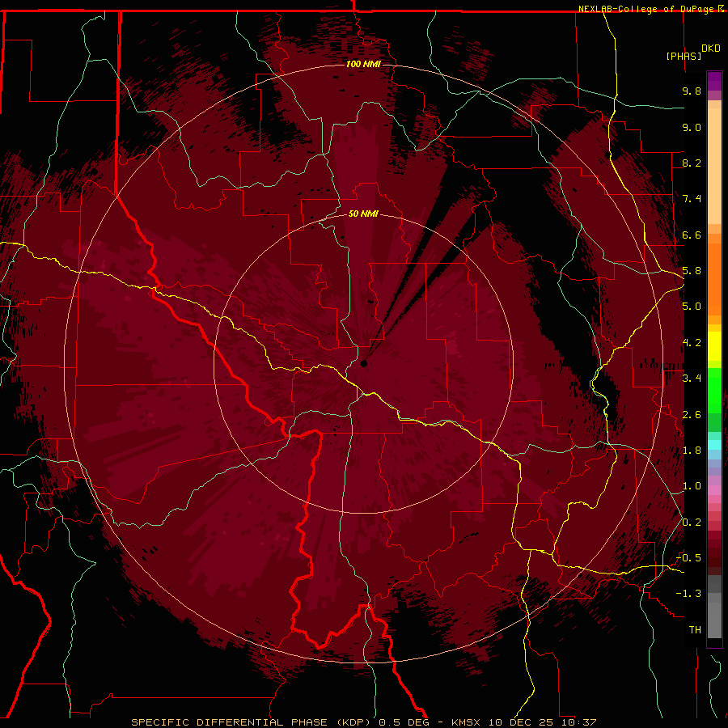
Task: Select the 8.2 legend value
Action: pos(692,163)
